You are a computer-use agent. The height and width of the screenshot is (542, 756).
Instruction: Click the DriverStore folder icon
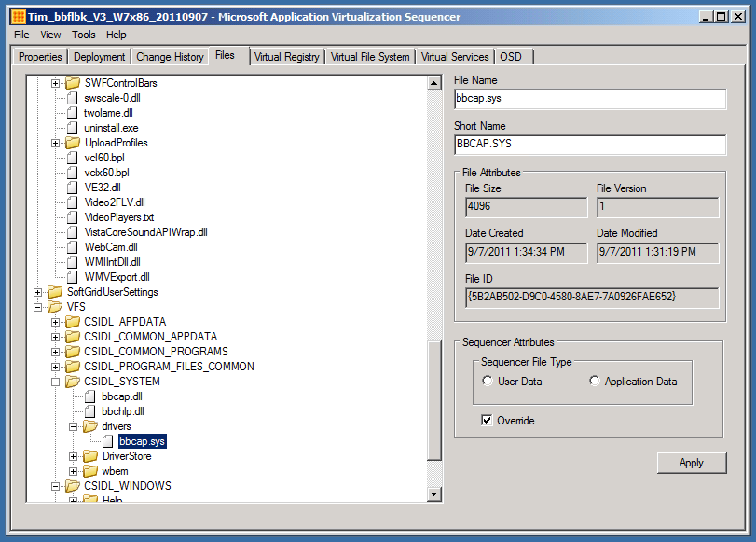[x=90, y=456]
